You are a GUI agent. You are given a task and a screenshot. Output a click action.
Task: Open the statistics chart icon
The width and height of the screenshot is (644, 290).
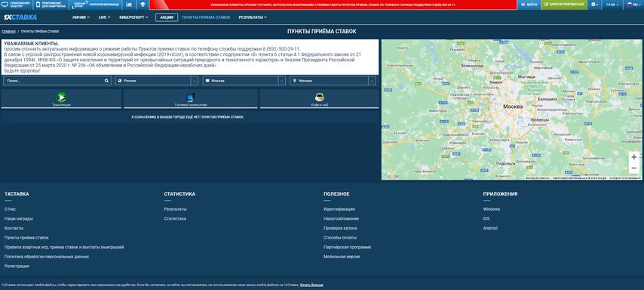tap(130, 5)
